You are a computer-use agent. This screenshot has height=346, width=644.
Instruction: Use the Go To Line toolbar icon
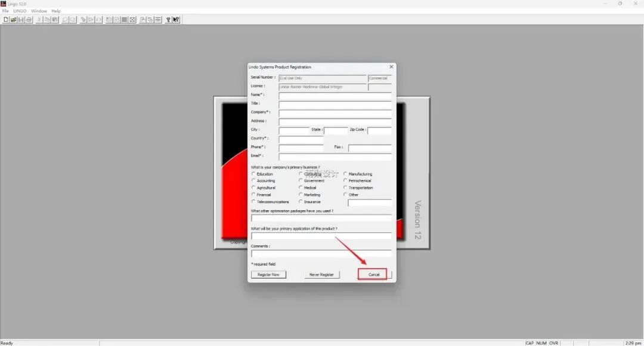click(x=91, y=19)
